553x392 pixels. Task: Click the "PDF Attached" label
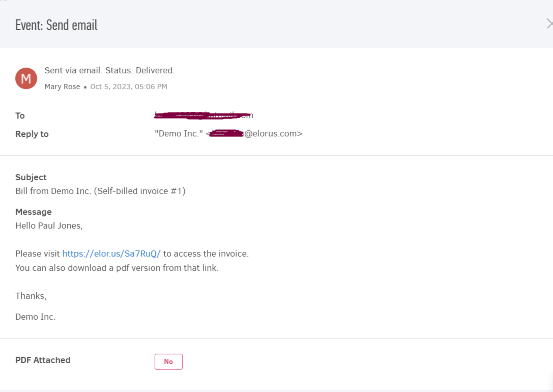pyautogui.click(x=43, y=360)
